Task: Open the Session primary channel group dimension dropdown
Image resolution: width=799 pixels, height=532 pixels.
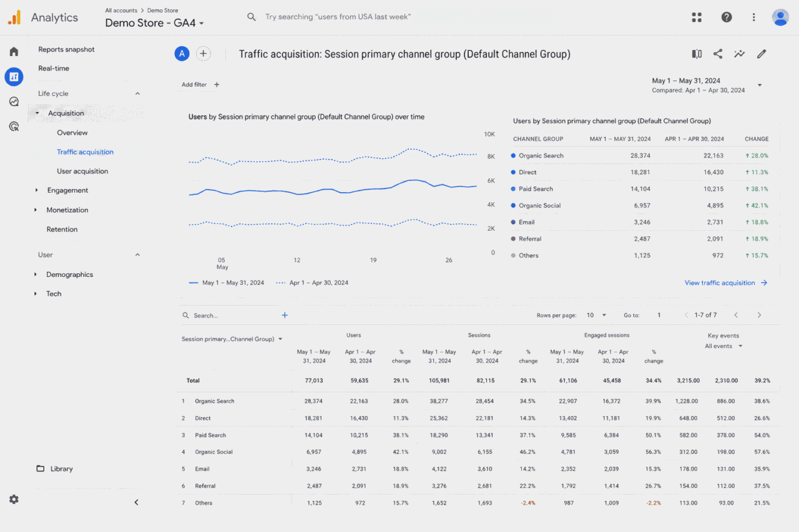Action: pyautogui.click(x=232, y=339)
